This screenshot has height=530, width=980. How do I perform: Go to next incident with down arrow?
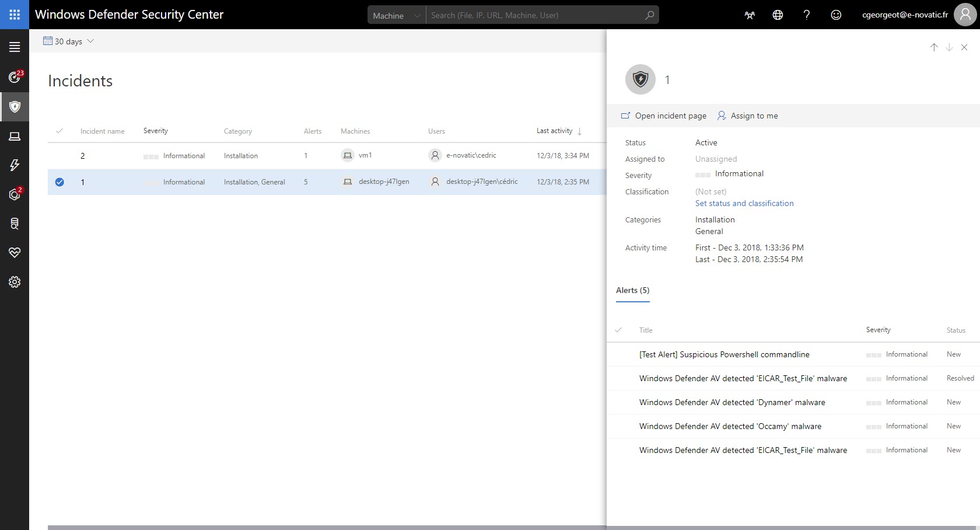[949, 47]
